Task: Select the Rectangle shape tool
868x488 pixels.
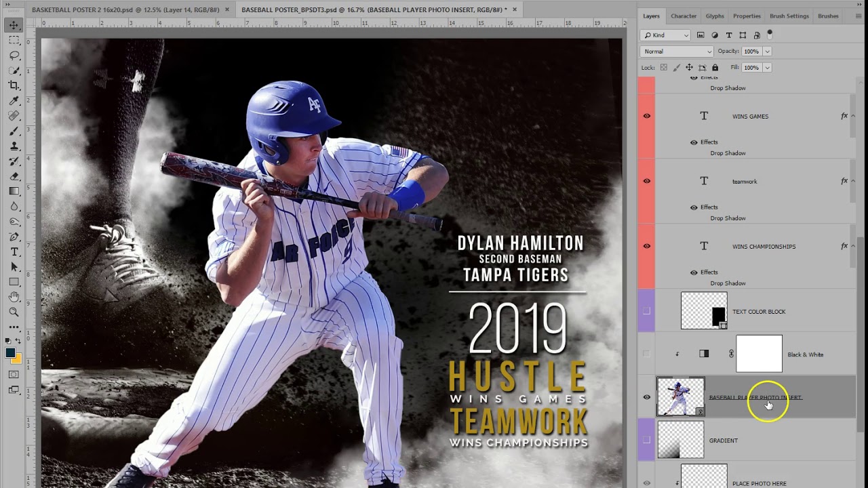Action: pos(14,282)
